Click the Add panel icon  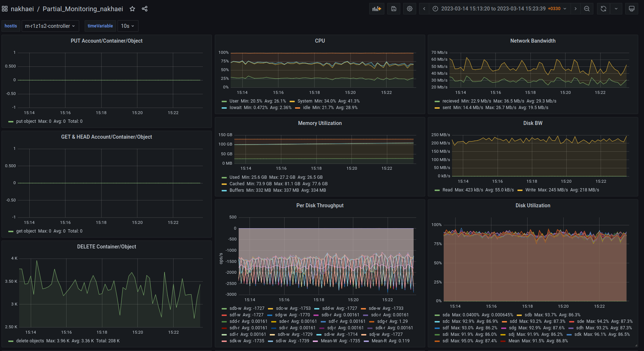[376, 9]
